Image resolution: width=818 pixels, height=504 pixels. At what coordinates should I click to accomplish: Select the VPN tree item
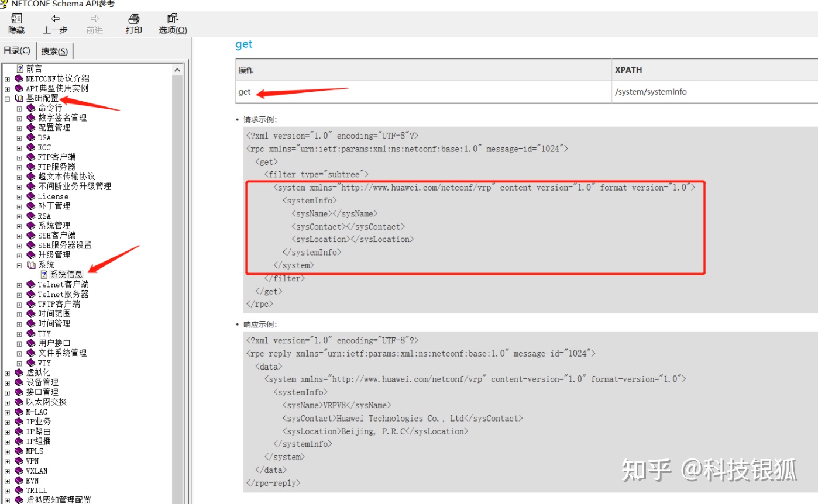[32, 461]
